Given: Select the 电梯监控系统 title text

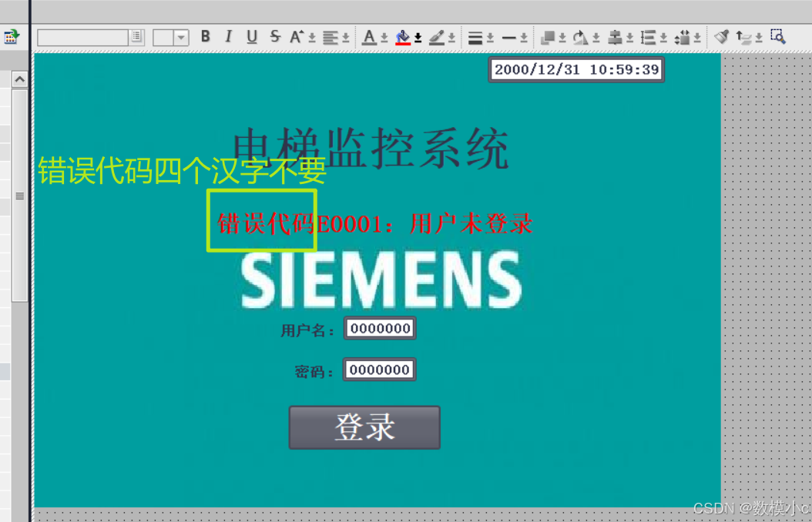Looking at the screenshot, I should (x=371, y=149).
